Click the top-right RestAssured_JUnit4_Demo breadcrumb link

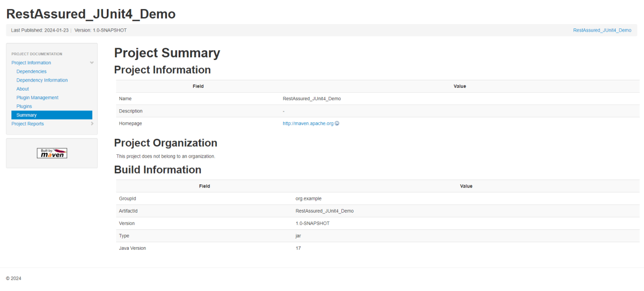pyautogui.click(x=602, y=31)
